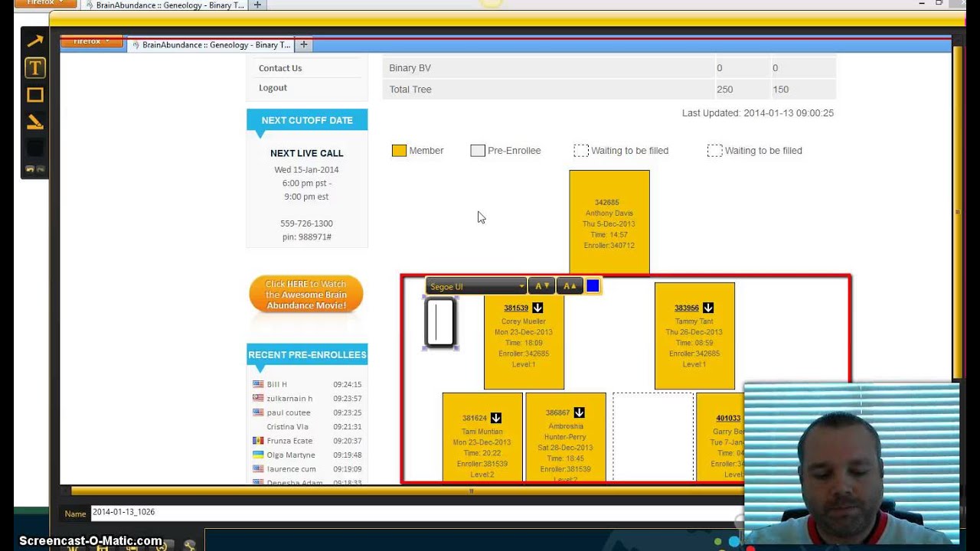Select the text annotation tool

tap(35, 68)
